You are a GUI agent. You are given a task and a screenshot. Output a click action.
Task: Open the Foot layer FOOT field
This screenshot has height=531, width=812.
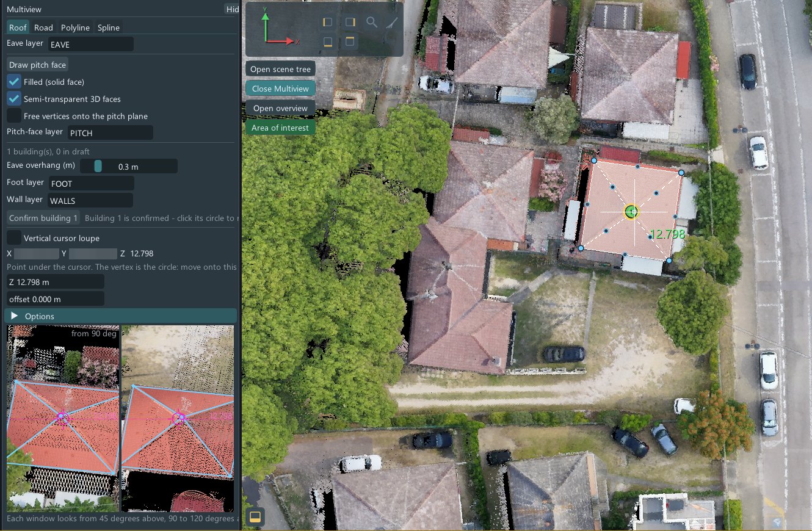tap(90, 183)
